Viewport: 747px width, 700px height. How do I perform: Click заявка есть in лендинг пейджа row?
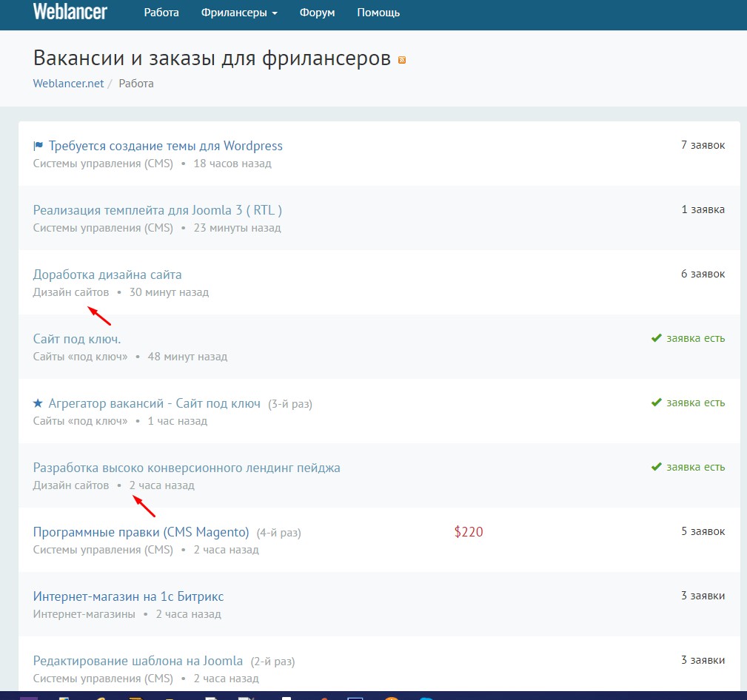coord(696,467)
